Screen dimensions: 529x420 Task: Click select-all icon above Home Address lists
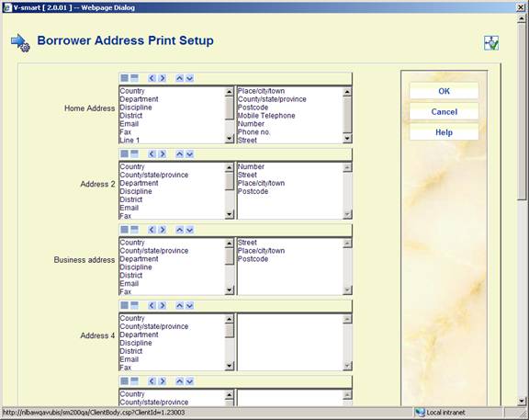125,78
